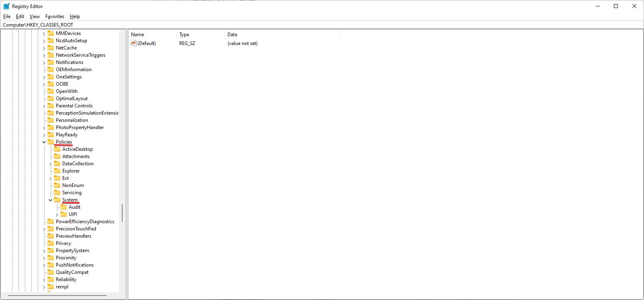Click the (Default) string value icon

click(133, 43)
